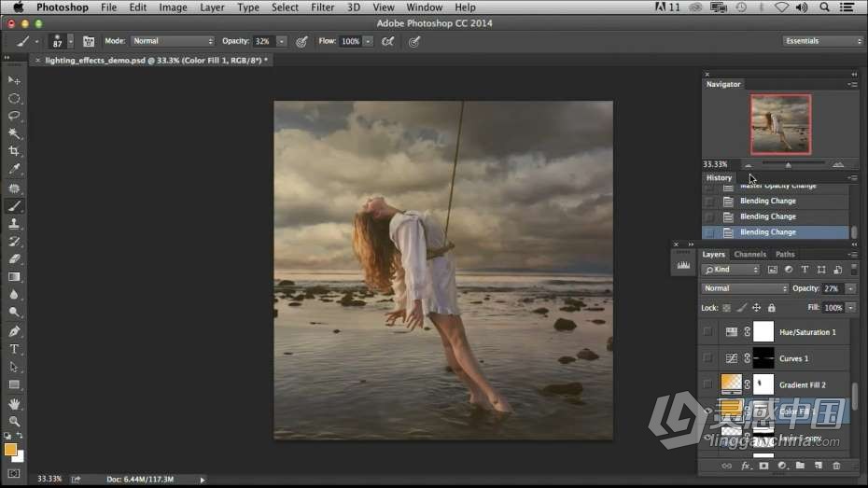The width and height of the screenshot is (868, 488).
Task: Toggle pressure for opacity button
Action: (x=301, y=41)
